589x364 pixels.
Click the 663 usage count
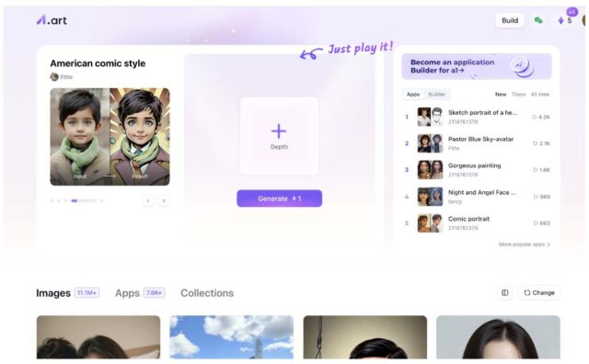542,223
